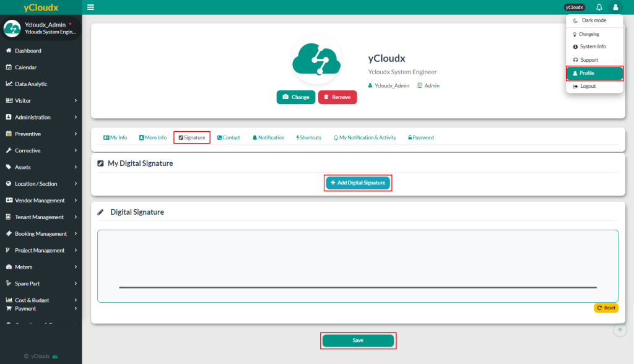
Task: Open Dashboard from the sidebar
Action: coord(28,51)
